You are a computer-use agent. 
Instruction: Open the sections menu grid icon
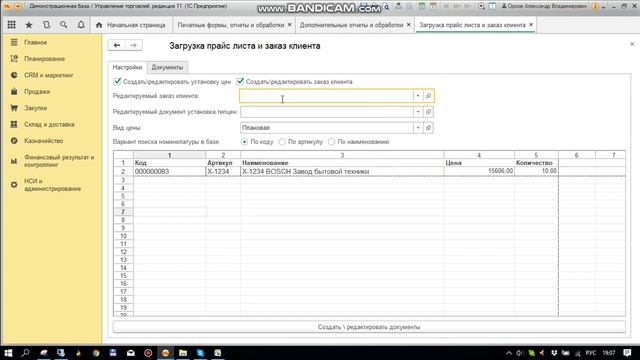11,25
